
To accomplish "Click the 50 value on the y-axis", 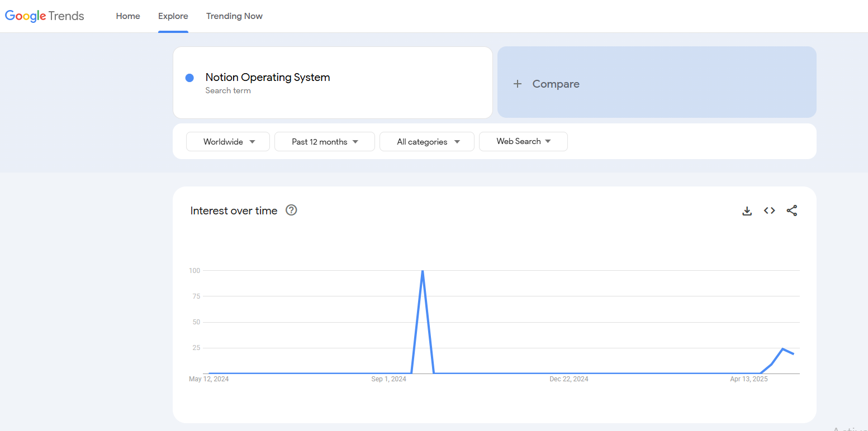I will [x=196, y=322].
